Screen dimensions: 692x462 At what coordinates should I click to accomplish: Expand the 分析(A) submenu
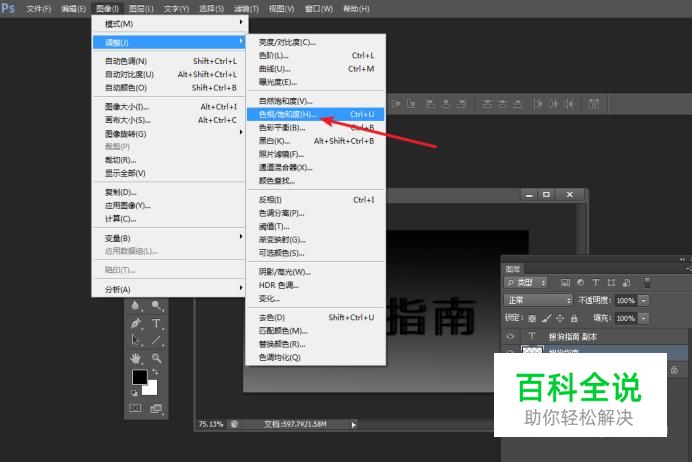tap(170, 289)
